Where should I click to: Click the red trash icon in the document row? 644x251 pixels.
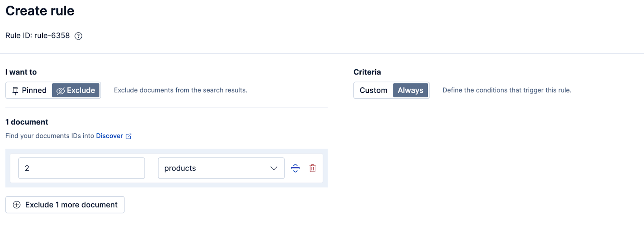313,168
